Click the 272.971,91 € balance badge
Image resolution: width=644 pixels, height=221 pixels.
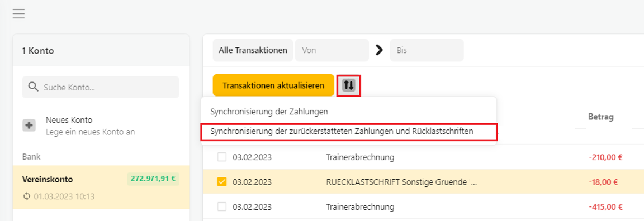click(x=153, y=179)
